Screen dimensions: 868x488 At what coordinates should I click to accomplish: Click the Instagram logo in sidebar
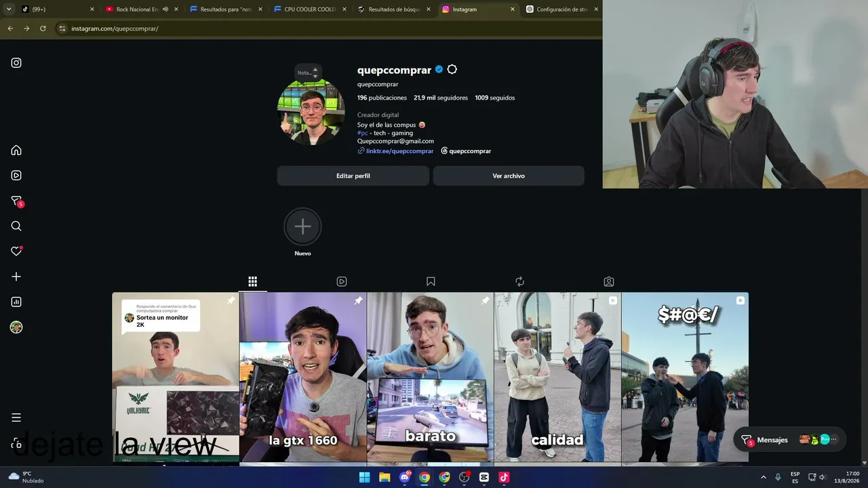pos(16,63)
